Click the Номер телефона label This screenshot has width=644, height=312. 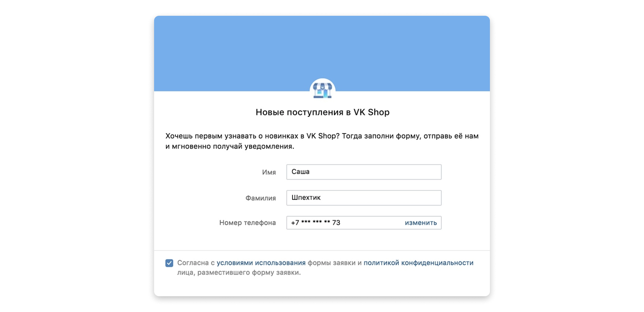point(248,223)
